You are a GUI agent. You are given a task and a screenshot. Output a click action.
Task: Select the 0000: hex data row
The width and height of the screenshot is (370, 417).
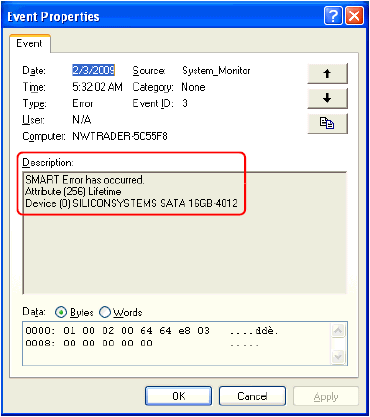click(x=152, y=331)
